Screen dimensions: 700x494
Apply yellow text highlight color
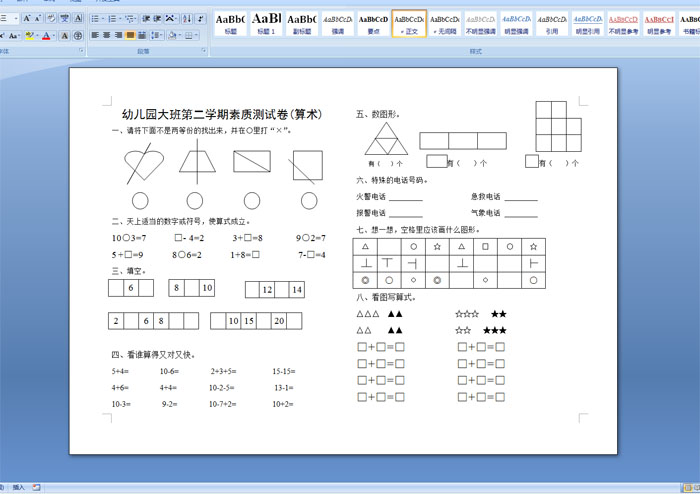[x=29, y=35]
